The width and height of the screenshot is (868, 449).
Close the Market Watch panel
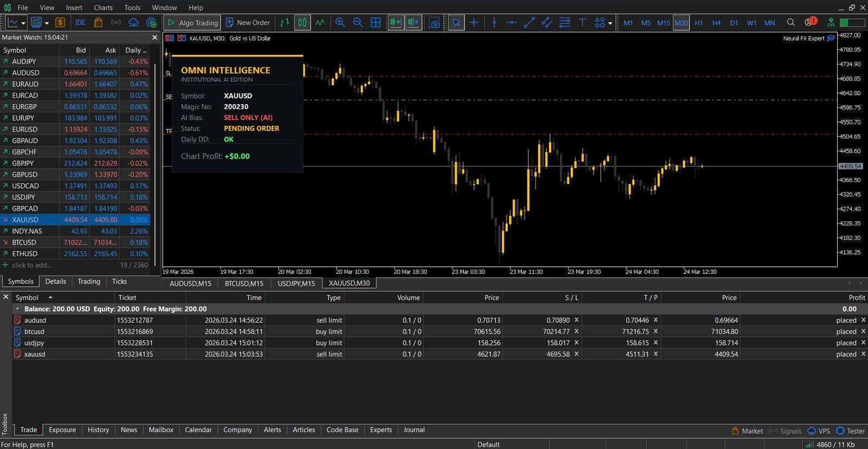[x=155, y=37]
